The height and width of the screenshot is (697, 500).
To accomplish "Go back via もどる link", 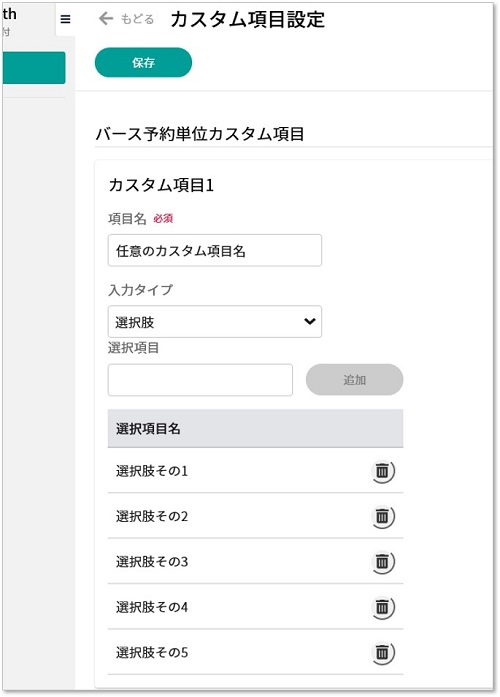I will pos(137,19).
